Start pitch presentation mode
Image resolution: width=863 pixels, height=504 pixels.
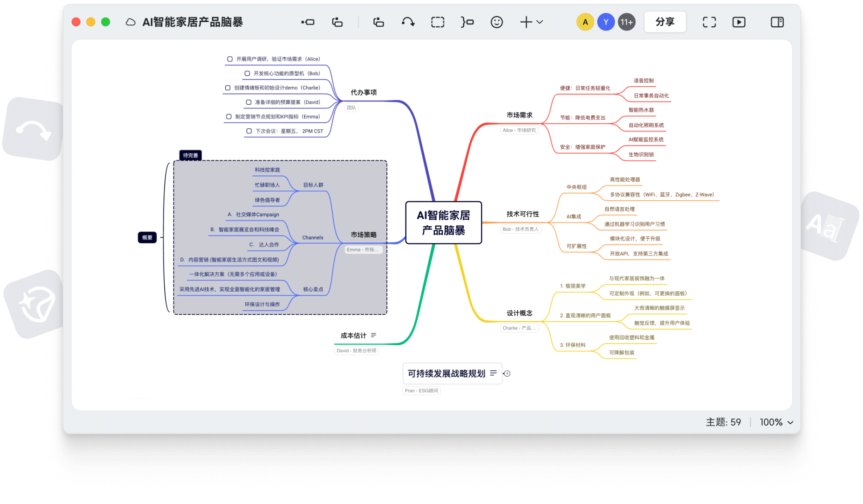[739, 22]
